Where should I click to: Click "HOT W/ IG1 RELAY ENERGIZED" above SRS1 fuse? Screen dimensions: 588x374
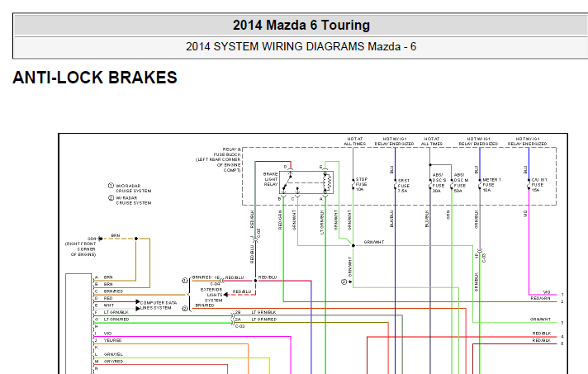tap(394, 141)
